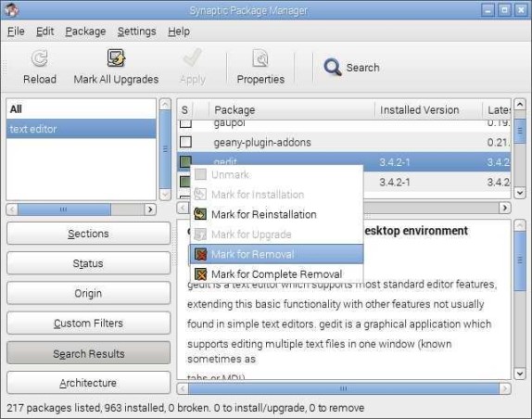Click the description pane scroll-down arrow

(x=520, y=374)
